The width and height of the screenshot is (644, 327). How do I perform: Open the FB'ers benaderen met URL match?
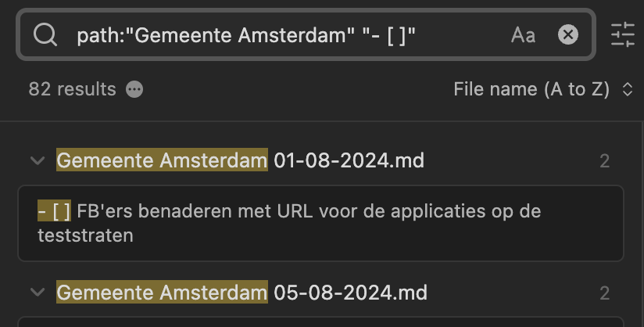pyautogui.click(x=320, y=224)
